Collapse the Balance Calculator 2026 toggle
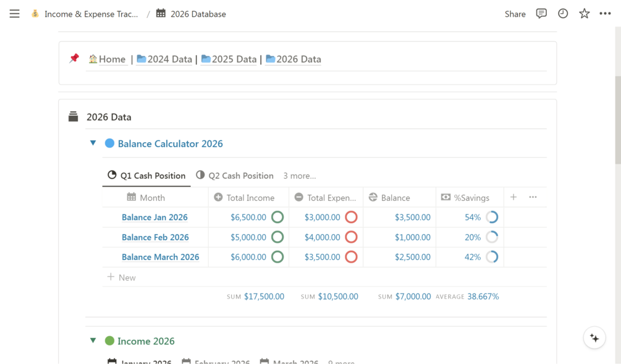621x364 pixels. pos(93,143)
